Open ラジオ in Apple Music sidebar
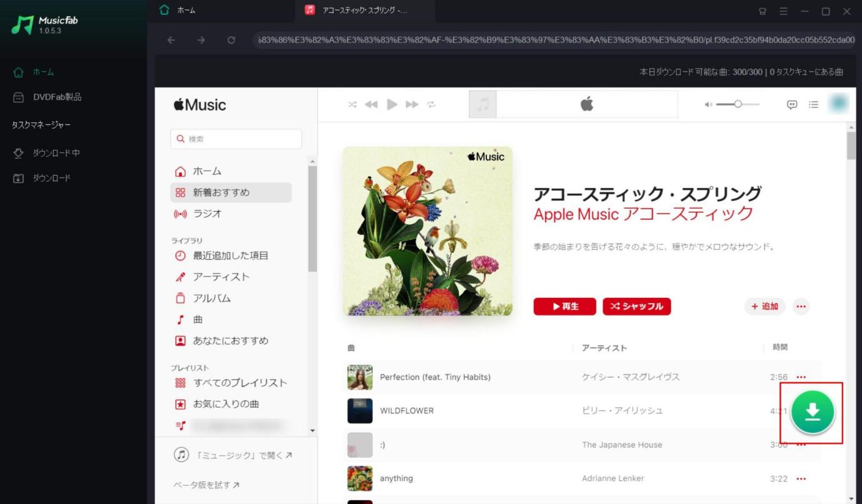 click(231, 214)
